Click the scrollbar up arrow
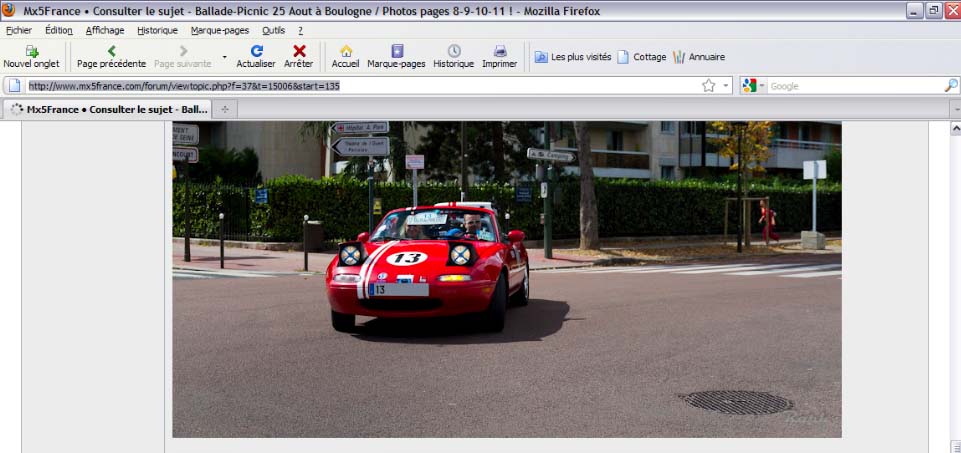The image size is (961, 453). pos(955,128)
